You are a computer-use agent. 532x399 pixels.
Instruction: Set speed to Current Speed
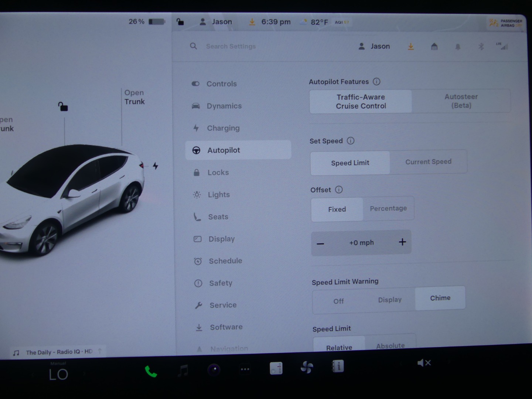(x=428, y=162)
